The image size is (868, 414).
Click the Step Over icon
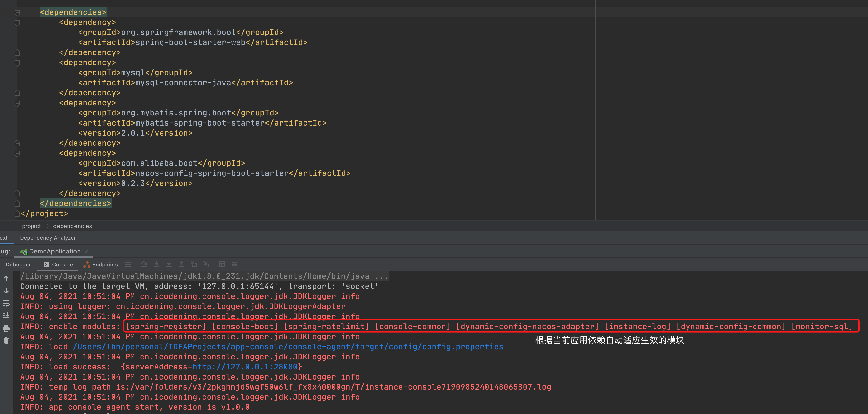[x=144, y=264]
